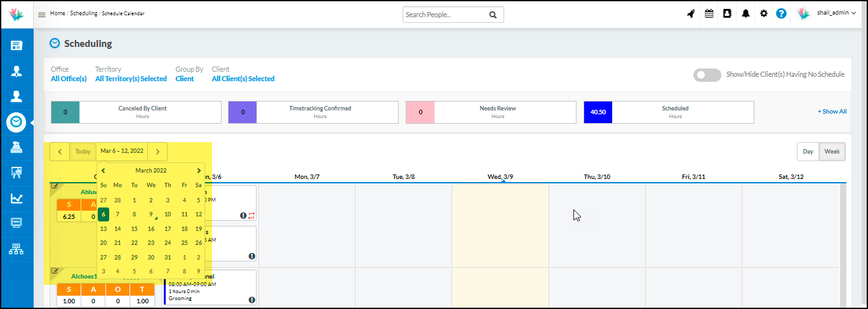868x309 pixels.
Task: Select the scheduling clock sidebar icon
Action: 17,121
